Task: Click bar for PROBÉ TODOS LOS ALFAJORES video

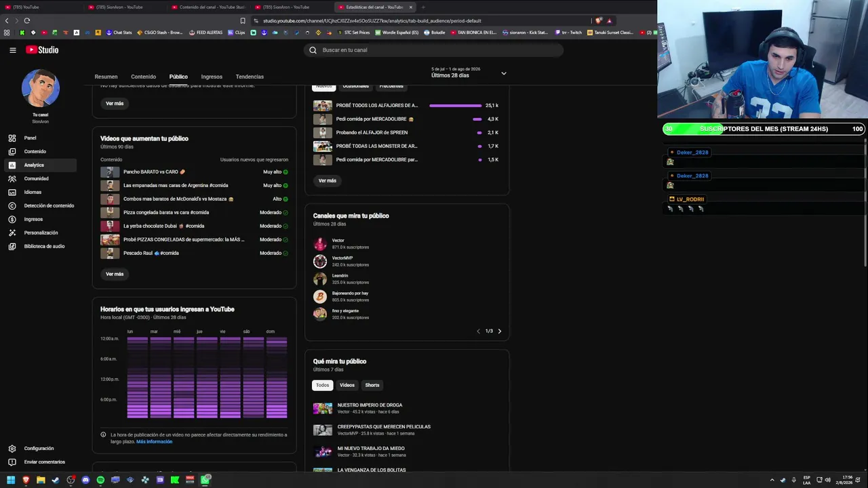Action: 456,106
